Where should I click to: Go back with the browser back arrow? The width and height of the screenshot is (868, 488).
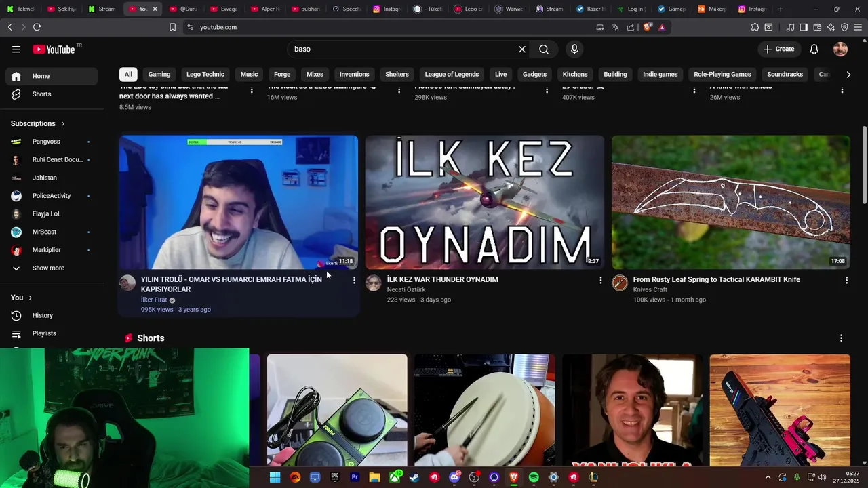tap(9, 27)
